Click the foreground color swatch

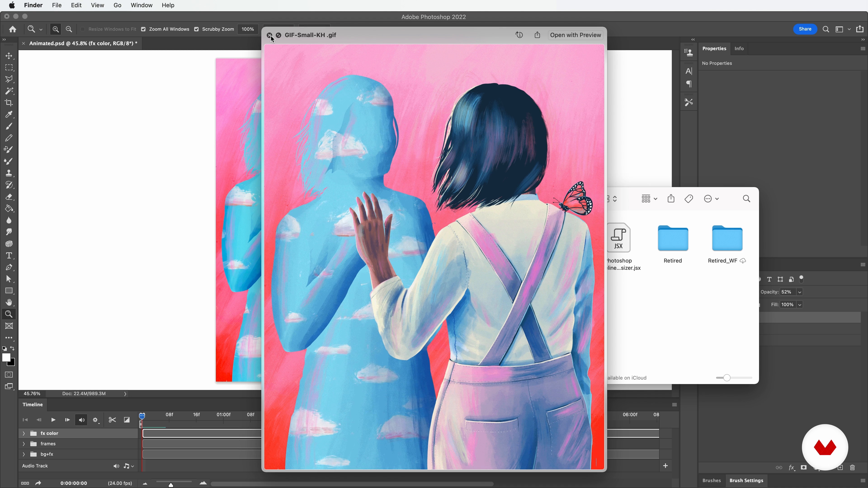[x=6, y=358]
